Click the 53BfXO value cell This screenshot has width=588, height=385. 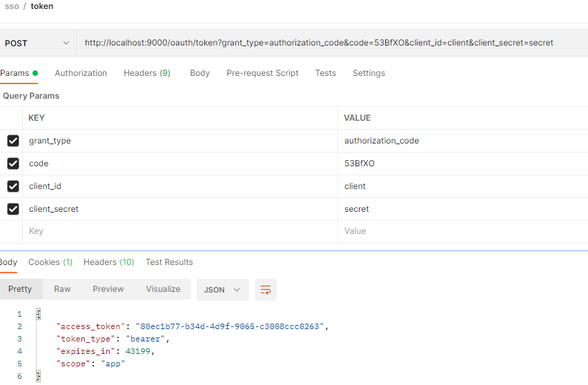[463, 164]
